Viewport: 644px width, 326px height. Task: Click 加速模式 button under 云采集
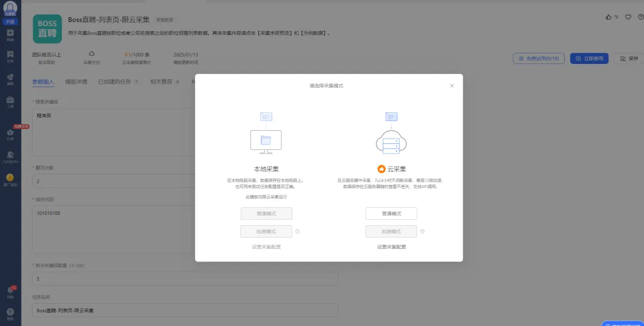pyautogui.click(x=391, y=232)
